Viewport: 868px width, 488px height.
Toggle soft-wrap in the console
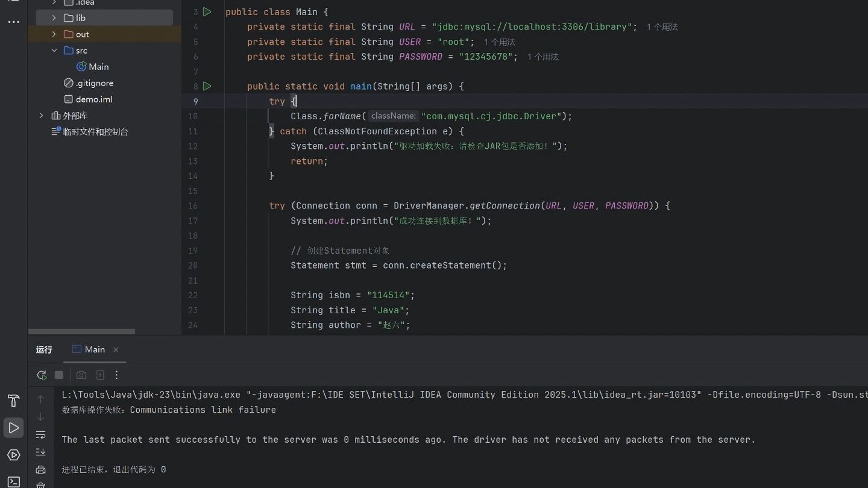[41, 434]
